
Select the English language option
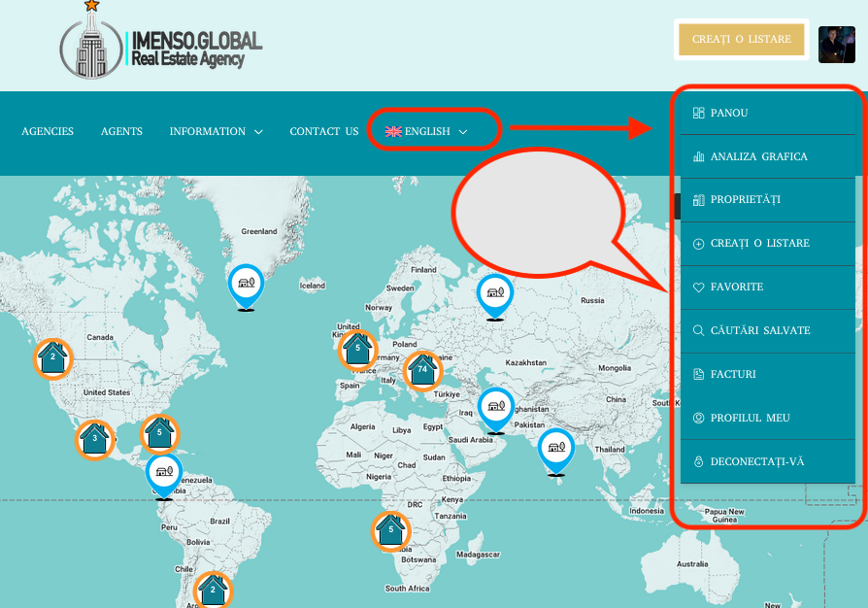(x=427, y=131)
